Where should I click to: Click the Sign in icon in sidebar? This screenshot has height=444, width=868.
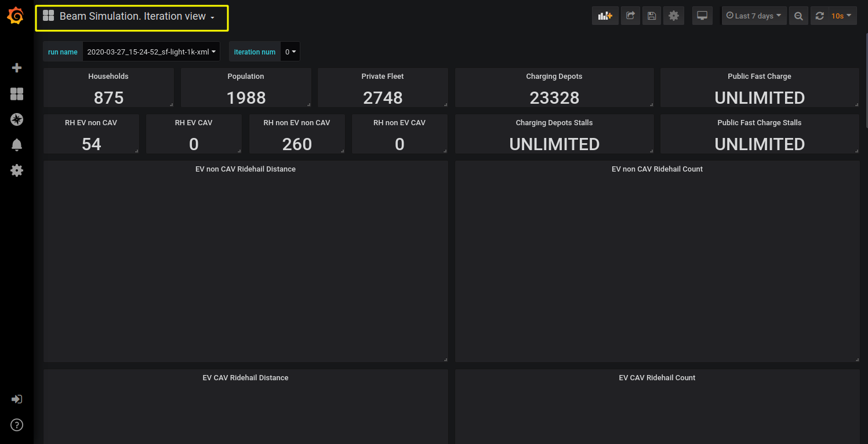(17, 399)
